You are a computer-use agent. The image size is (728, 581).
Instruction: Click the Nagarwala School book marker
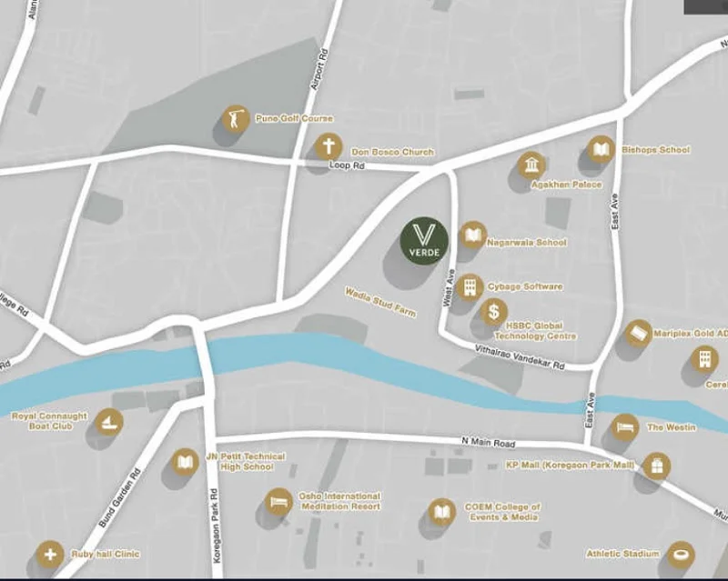pyautogui.click(x=473, y=235)
